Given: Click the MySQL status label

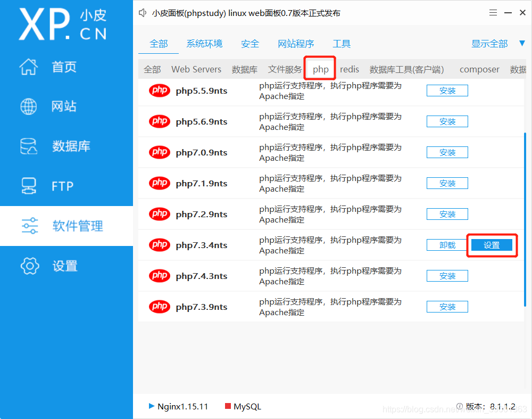Looking at the screenshot, I should (247, 406).
